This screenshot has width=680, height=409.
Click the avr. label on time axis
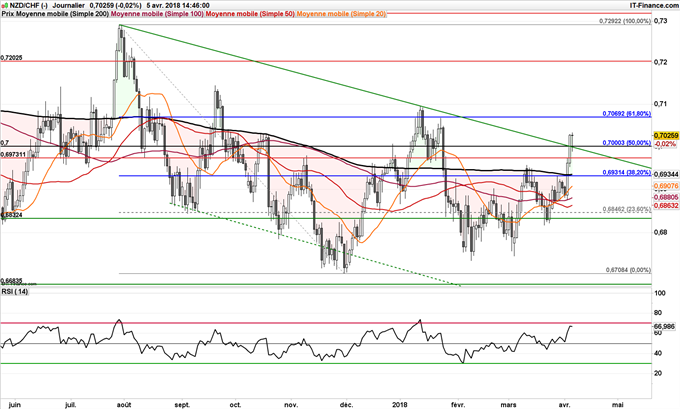coord(565,405)
